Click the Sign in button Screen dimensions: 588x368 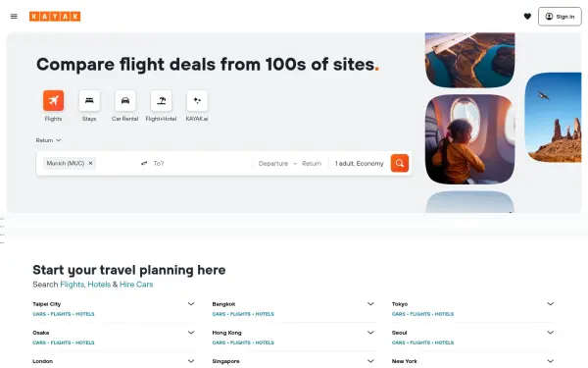pyautogui.click(x=560, y=17)
